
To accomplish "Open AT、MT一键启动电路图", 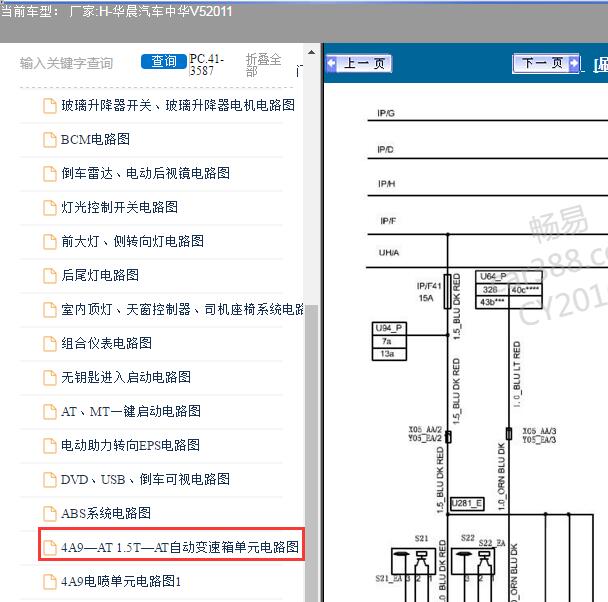I will click(131, 412).
